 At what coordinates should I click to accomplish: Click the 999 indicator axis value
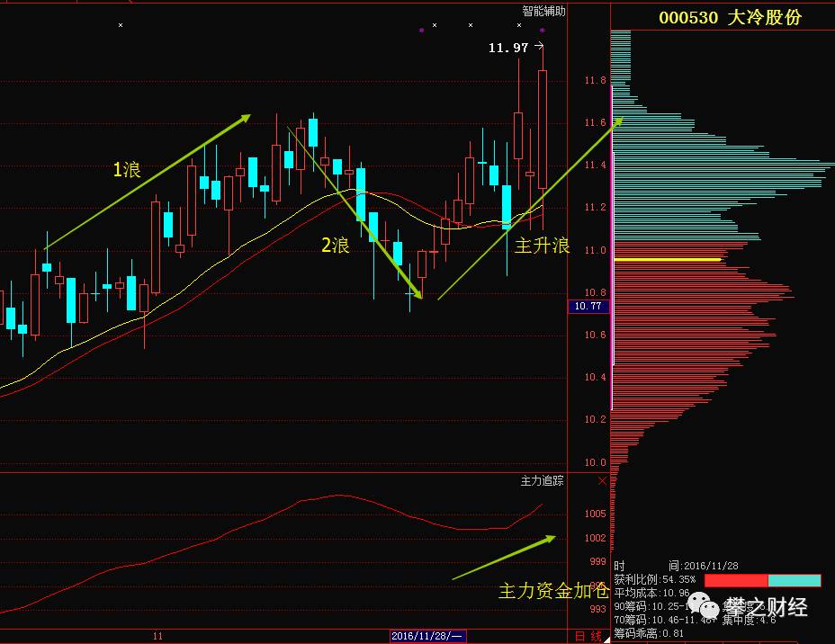[x=597, y=561]
